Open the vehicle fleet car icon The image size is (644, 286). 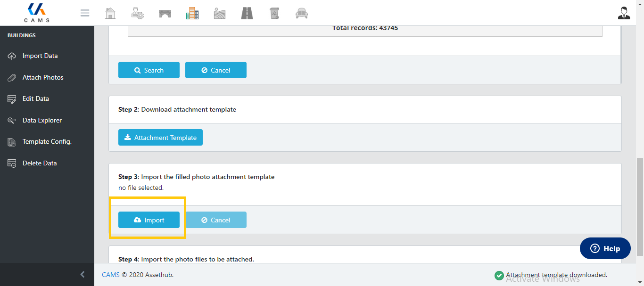coord(302,13)
